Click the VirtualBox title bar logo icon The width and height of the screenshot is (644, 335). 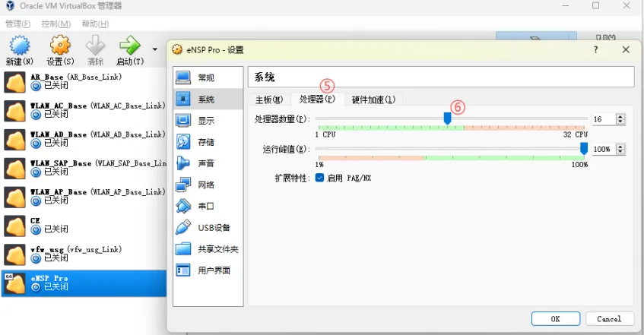(x=11, y=6)
